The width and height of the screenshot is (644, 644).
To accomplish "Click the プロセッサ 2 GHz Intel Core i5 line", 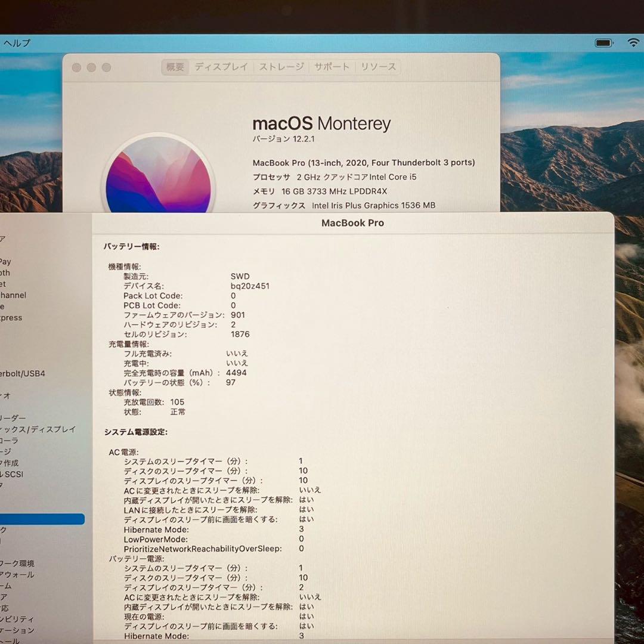I will [335, 177].
